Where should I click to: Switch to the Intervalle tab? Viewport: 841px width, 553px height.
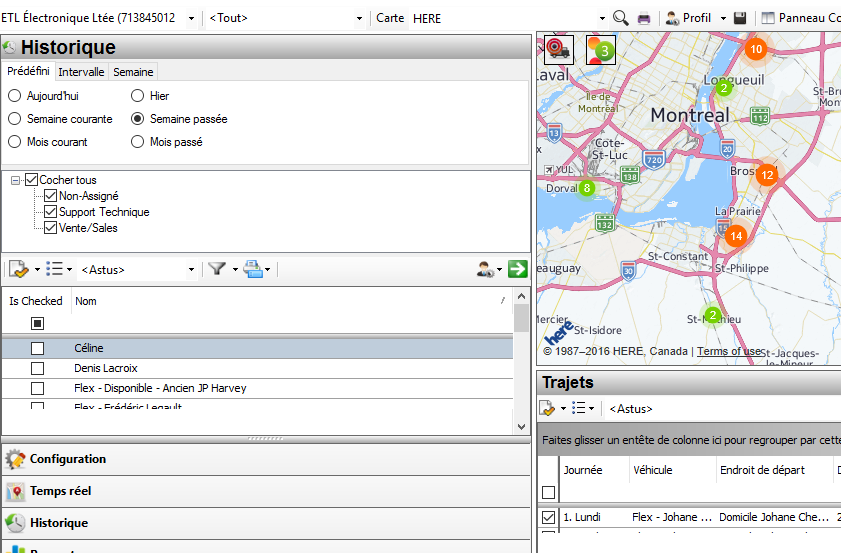coord(81,72)
